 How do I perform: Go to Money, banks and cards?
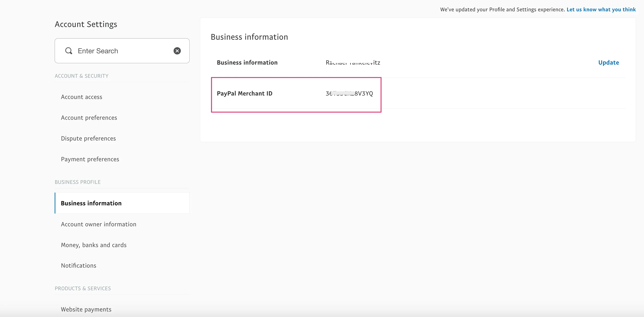(94, 245)
